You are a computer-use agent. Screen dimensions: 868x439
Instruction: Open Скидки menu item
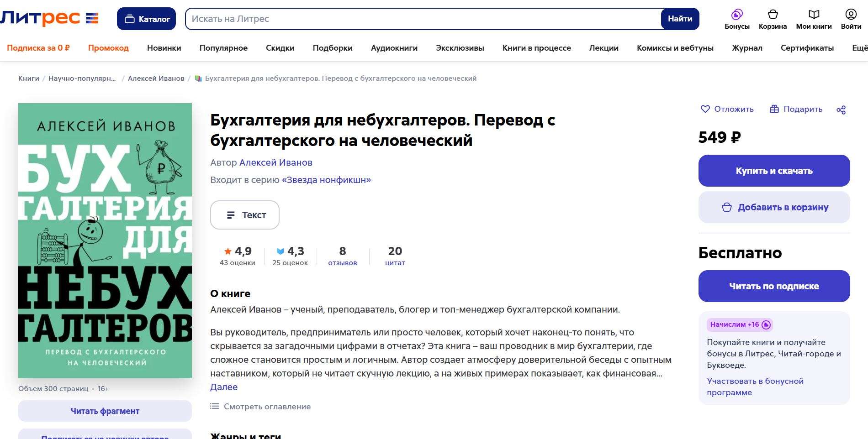(x=280, y=48)
